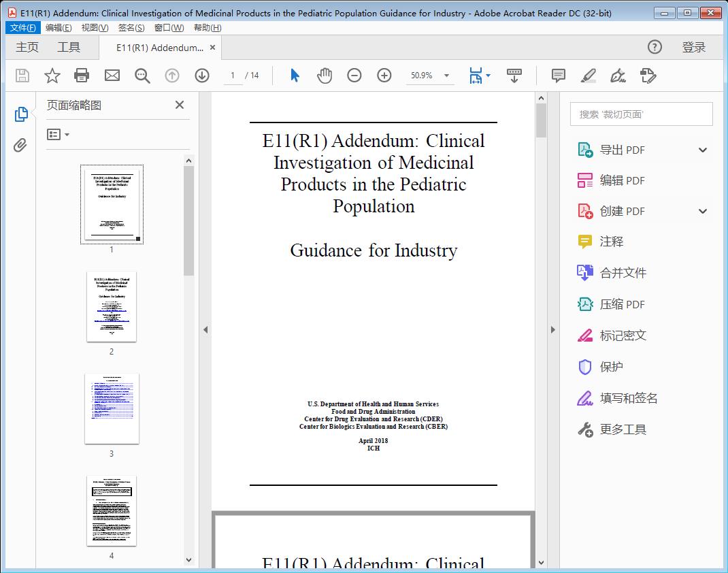Open the Attachments panel via paperclip icon
728x573 pixels.
(20, 144)
